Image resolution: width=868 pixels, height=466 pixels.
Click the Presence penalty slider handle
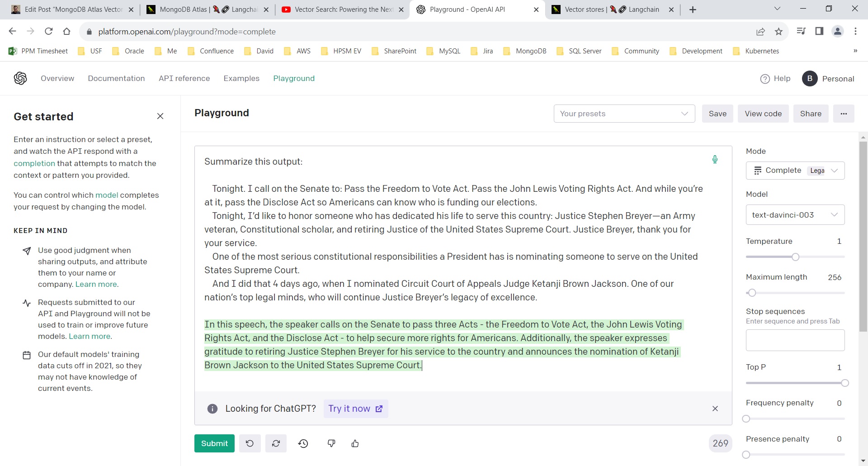coord(746,455)
